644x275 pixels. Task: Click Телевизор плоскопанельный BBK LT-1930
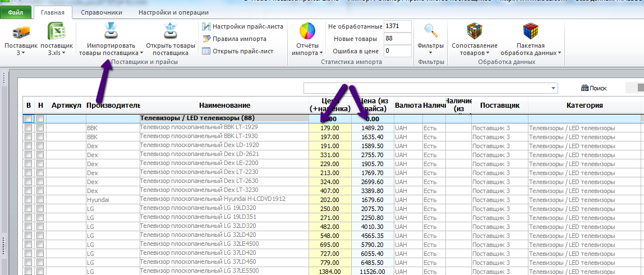[199, 136]
